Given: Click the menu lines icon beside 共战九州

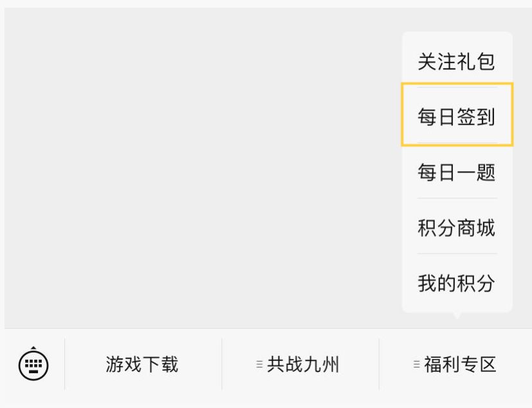Looking at the screenshot, I should click(x=259, y=364).
